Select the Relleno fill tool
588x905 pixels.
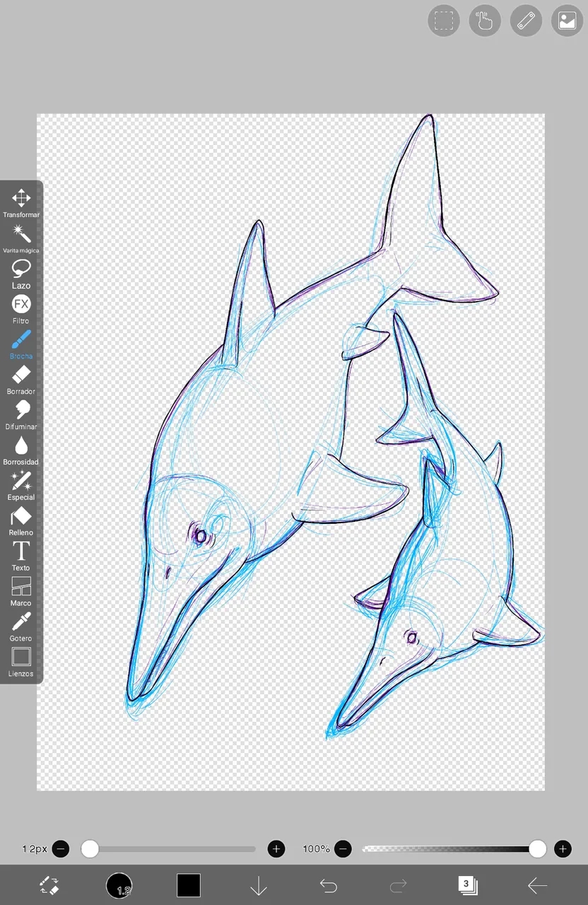(21, 521)
